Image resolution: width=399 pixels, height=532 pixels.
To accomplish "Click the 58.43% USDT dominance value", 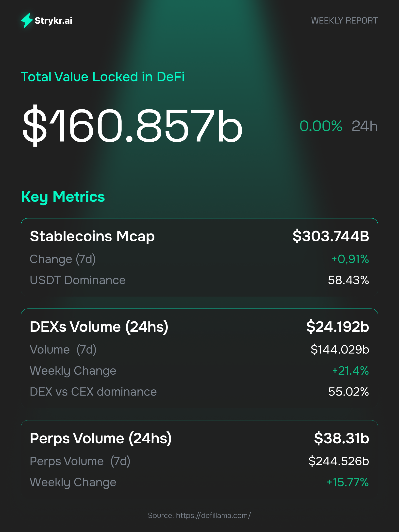I will 348,280.
